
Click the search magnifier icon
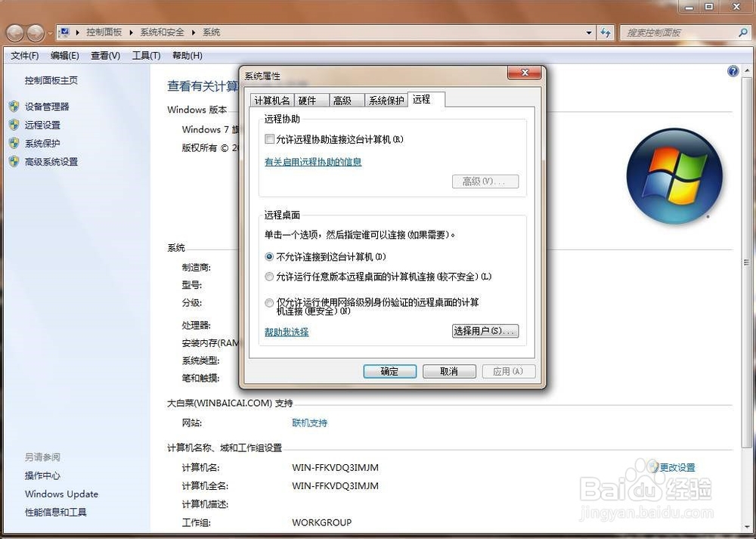743,33
